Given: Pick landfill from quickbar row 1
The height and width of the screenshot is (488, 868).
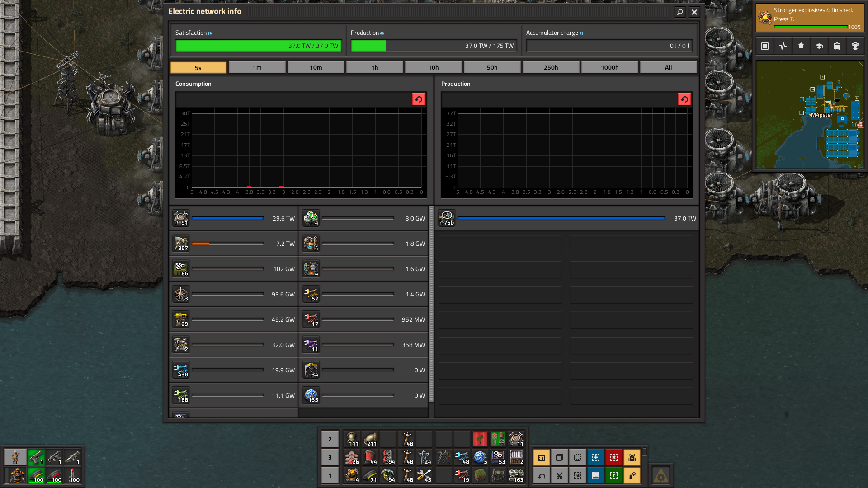Looking at the screenshot, I should coord(480,475).
